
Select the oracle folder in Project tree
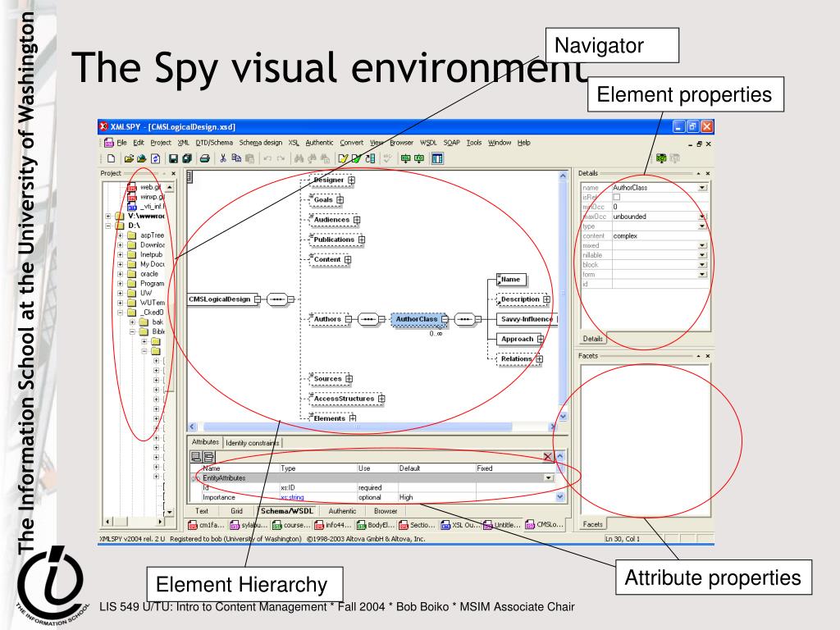149,274
